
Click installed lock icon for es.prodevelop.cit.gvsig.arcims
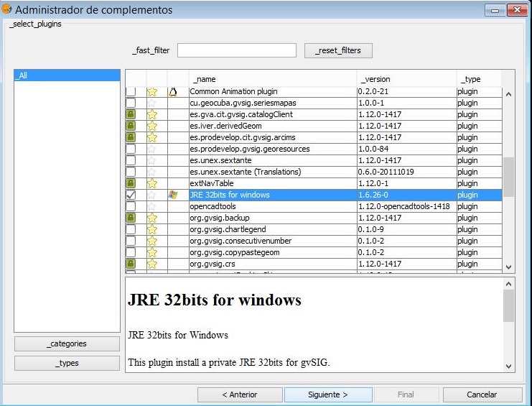tap(131, 137)
